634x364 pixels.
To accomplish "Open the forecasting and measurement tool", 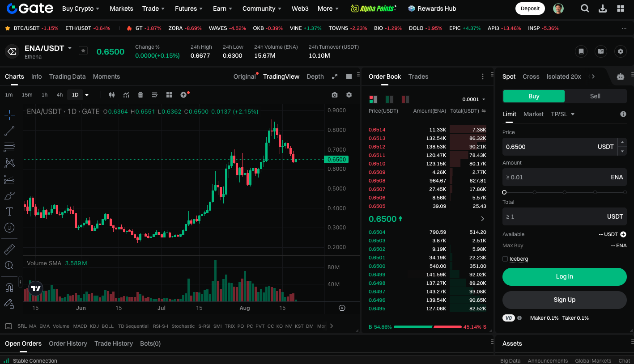I will click(9, 179).
